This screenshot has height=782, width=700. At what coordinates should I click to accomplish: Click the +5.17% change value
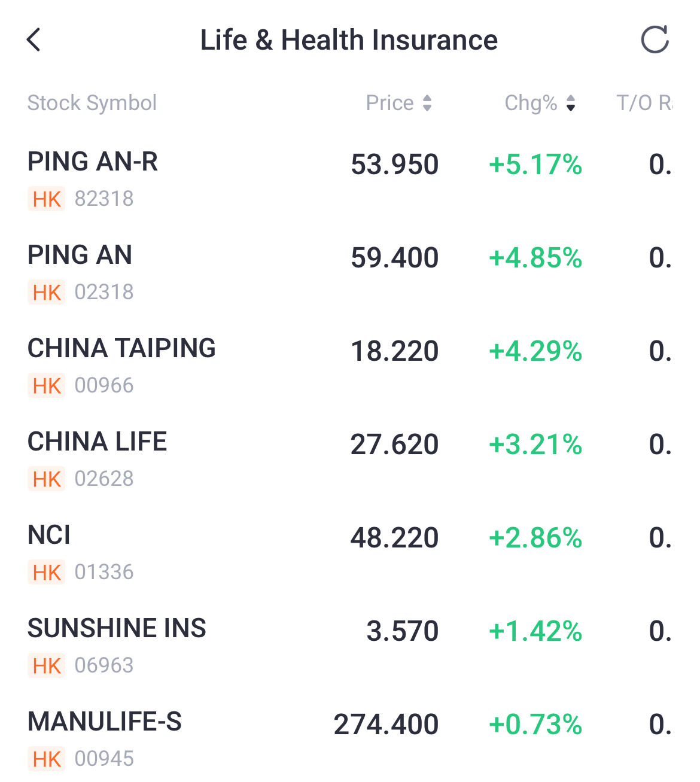coord(535,165)
